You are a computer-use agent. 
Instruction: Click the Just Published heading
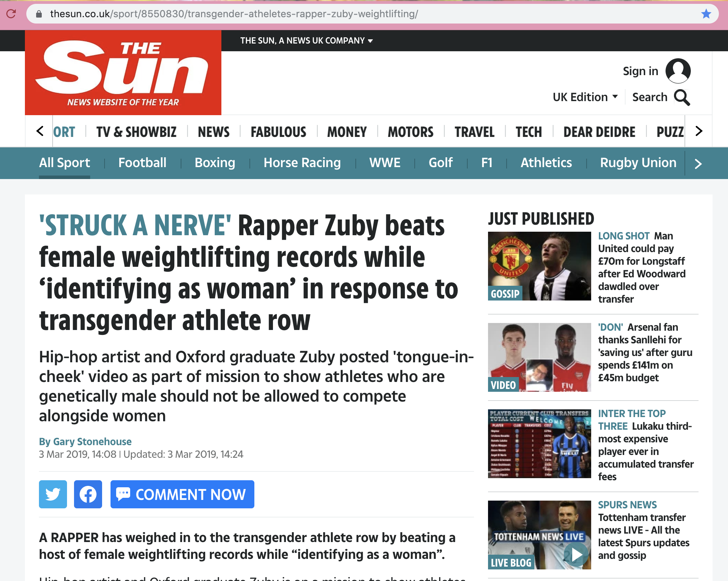click(541, 219)
